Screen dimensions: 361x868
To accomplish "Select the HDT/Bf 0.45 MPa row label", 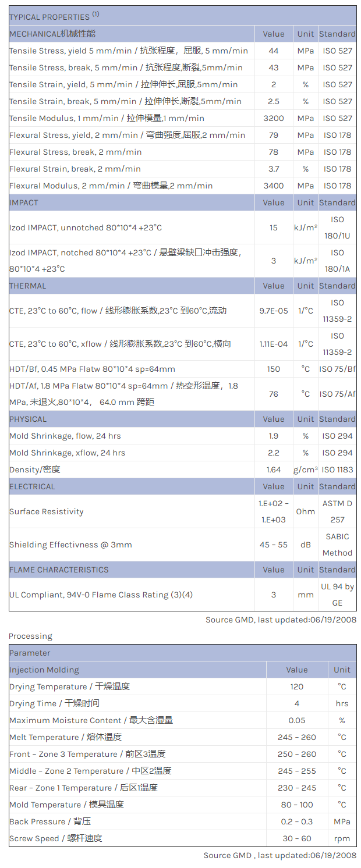I will tap(92, 369).
